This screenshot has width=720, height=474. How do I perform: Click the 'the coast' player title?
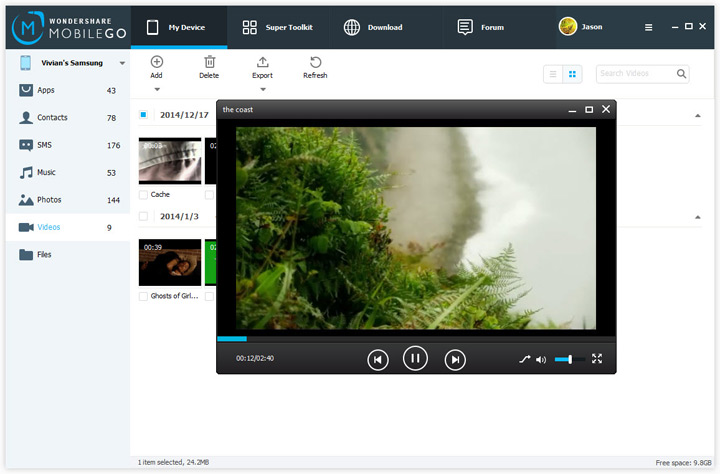point(238,109)
